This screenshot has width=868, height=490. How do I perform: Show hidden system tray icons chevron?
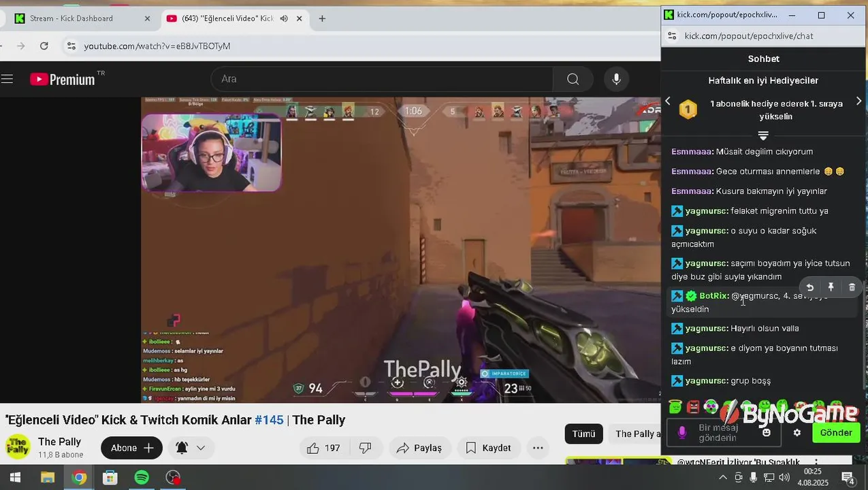point(723,478)
